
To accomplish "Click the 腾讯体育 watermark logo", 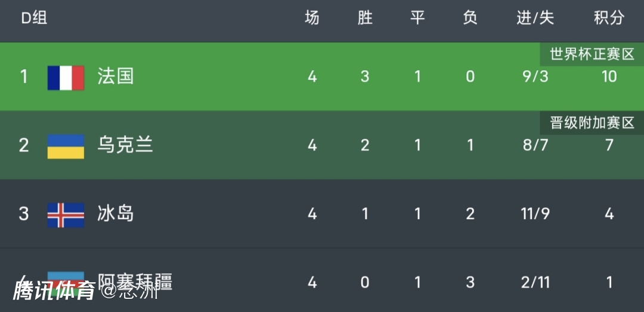I will pyautogui.click(x=54, y=291).
